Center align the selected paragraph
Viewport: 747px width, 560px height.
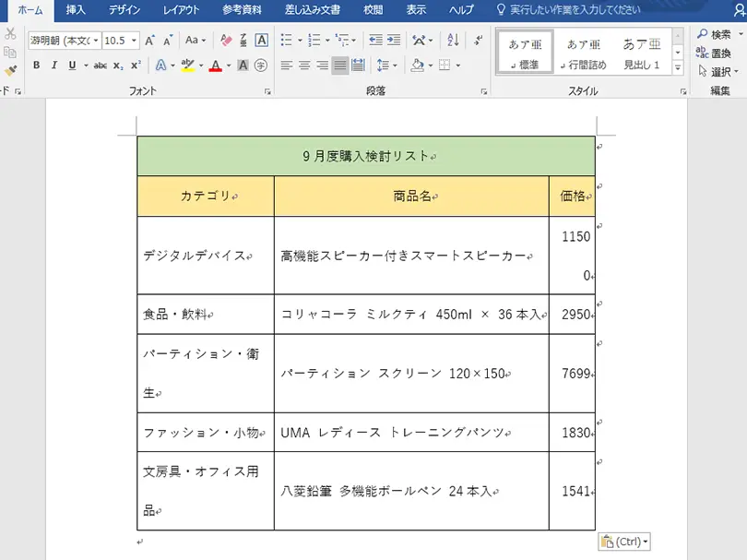coord(304,65)
